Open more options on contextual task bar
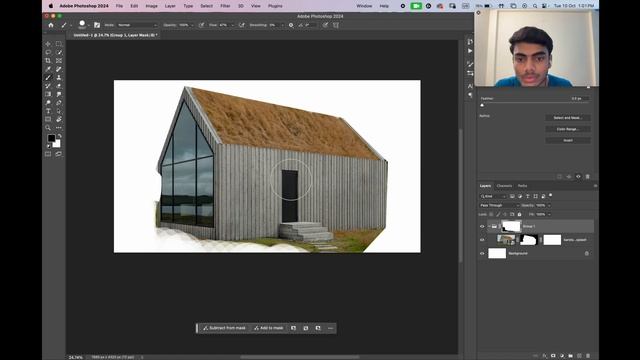This screenshot has height=360, width=640. click(x=331, y=328)
